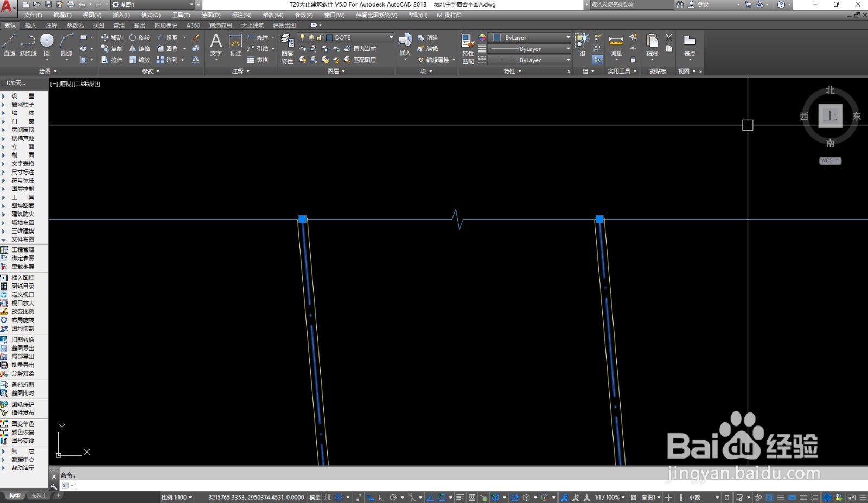Image resolution: width=868 pixels, height=503 pixels.
Task: Click the Save icon in quick access toolbar
Action: pos(48,4)
